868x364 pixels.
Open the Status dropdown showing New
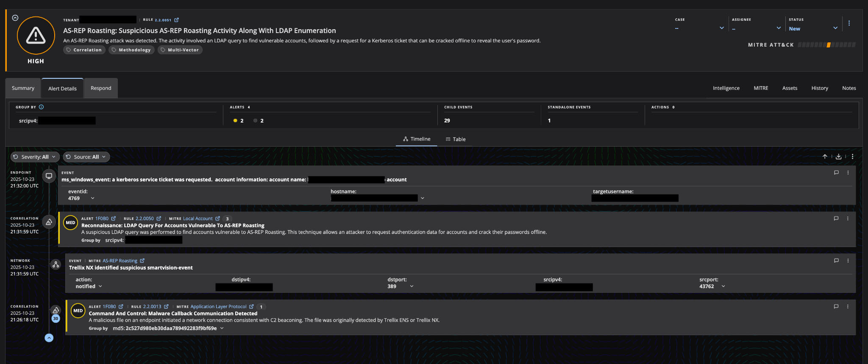click(x=812, y=28)
